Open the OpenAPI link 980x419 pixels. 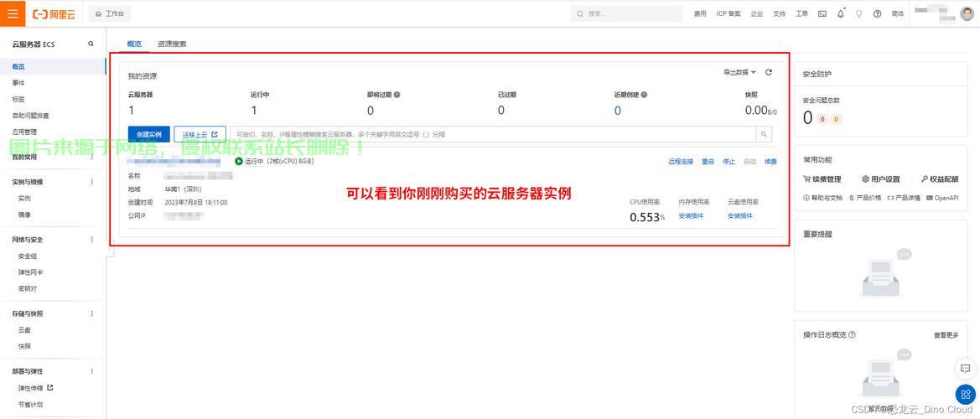tap(942, 197)
